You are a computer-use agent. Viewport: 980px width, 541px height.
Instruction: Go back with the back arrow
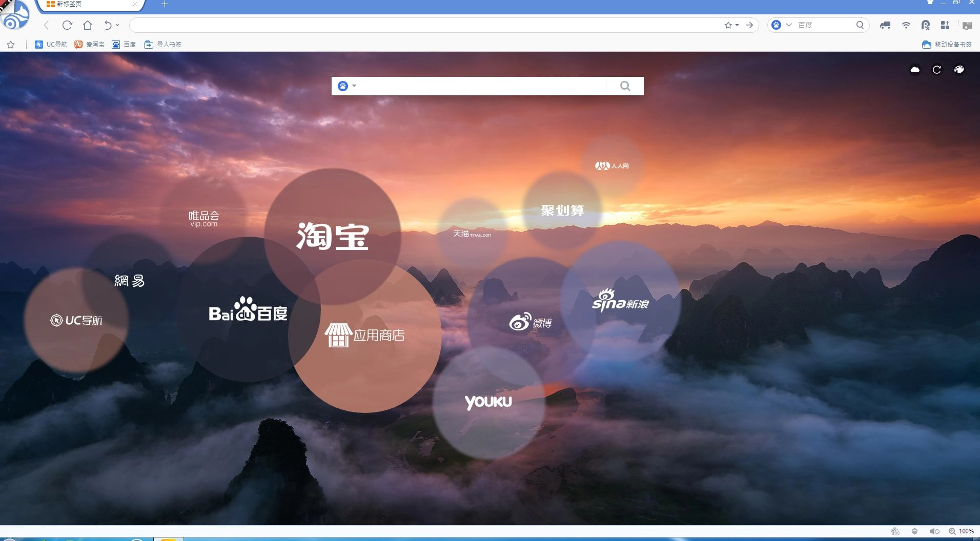tap(47, 25)
